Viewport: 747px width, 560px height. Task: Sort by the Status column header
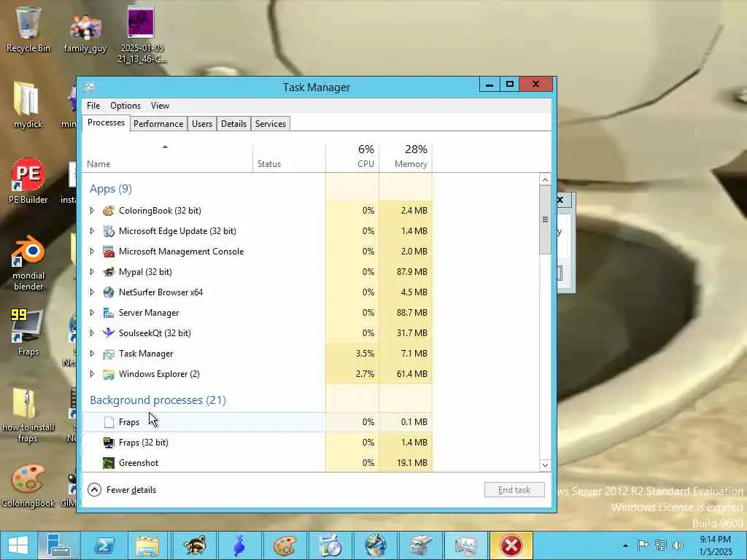tap(289, 156)
